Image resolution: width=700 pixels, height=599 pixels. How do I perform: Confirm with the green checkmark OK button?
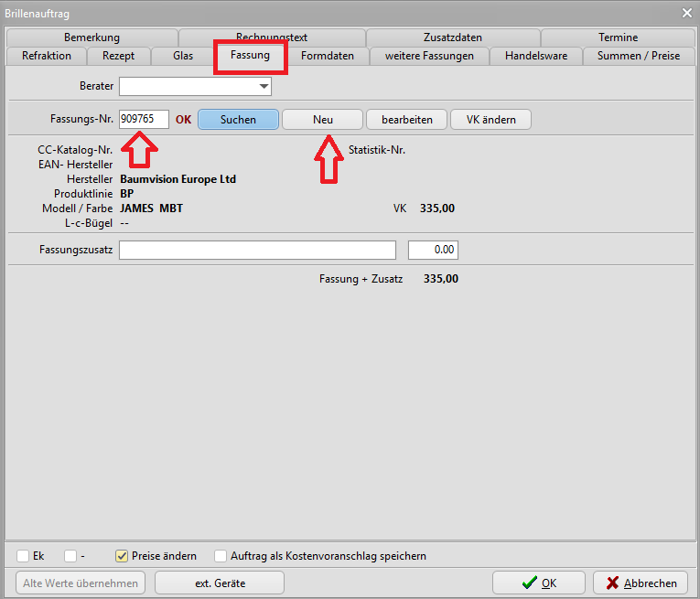pyautogui.click(x=539, y=583)
